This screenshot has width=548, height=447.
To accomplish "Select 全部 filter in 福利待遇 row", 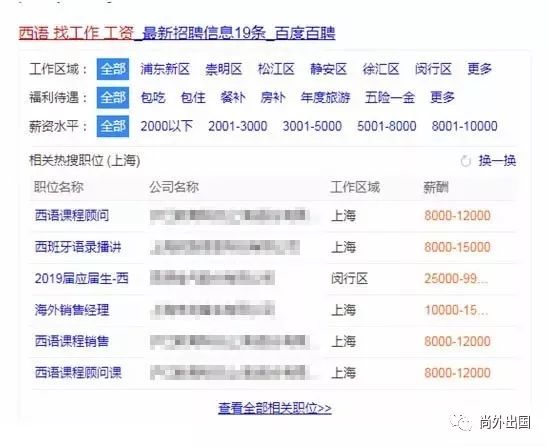I will [113, 98].
